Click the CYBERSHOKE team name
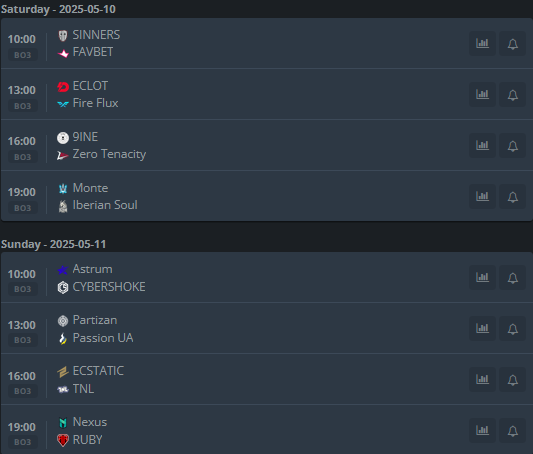This screenshot has width=533, height=454. pyautogui.click(x=109, y=287)
